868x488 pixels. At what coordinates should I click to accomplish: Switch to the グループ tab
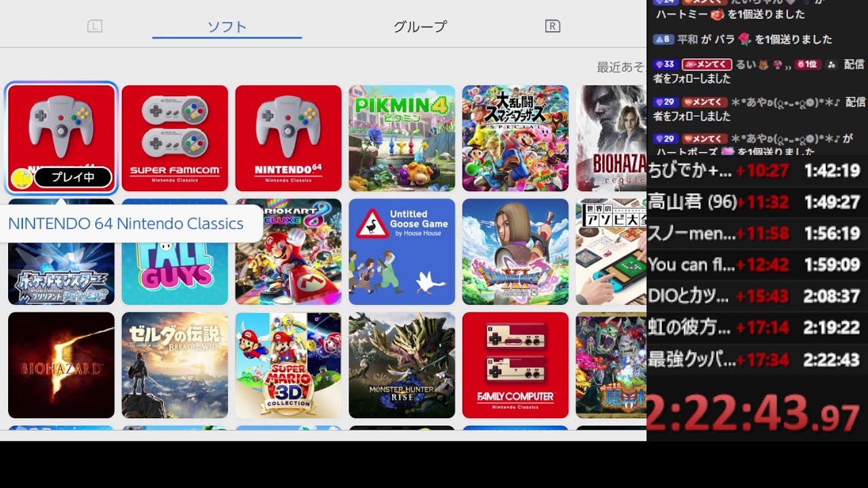coord(420,27)
